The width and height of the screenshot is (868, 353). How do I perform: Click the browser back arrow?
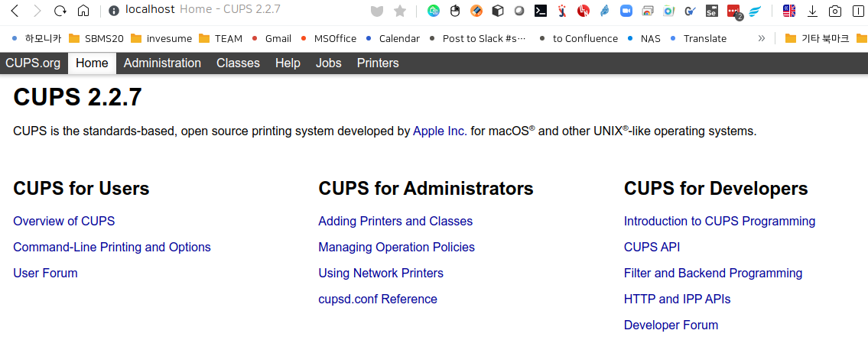click(15, 11)
